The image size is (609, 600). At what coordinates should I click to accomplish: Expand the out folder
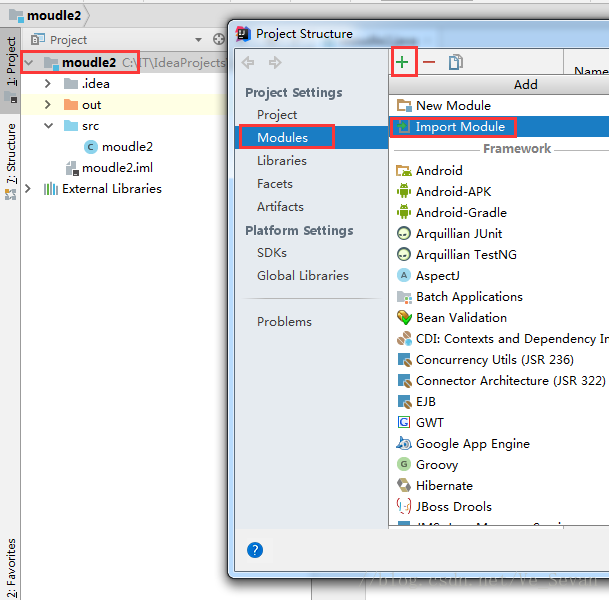pyautogui.click(x=48, y=104)
